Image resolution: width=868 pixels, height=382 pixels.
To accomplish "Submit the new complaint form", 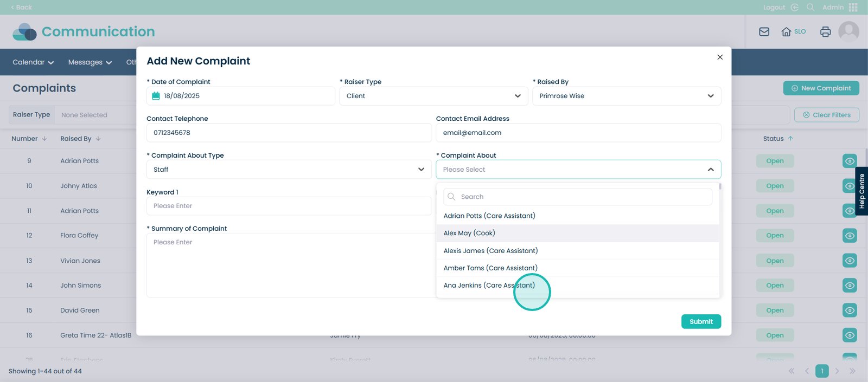I will [x=701, y=321].
